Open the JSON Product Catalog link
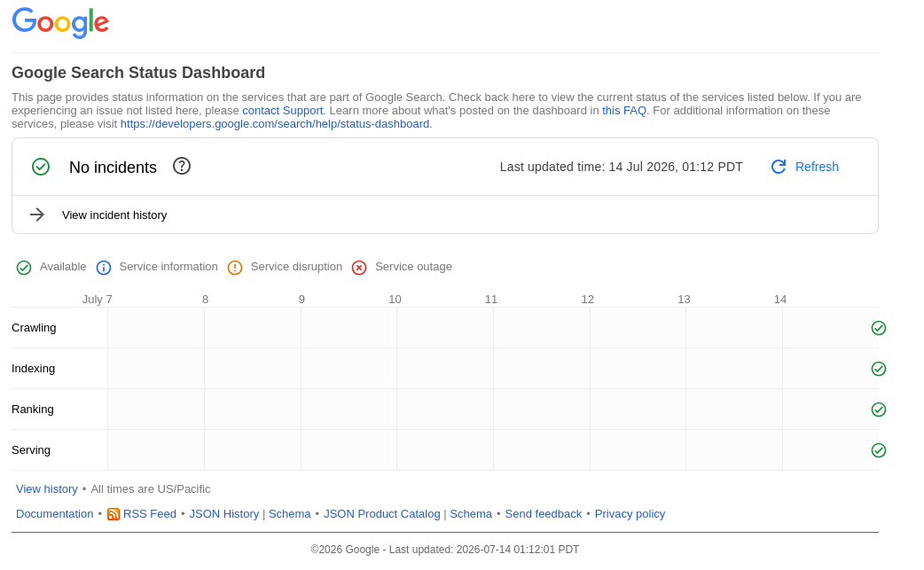924x570 pixels. pos(382,513)
